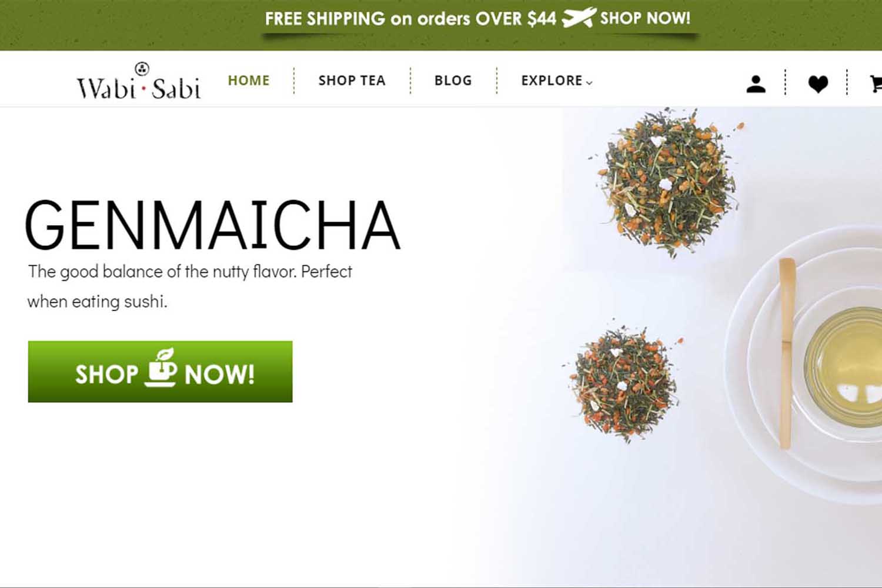This screenshot has width=882, height=588.
Task: Click the bamboo scoop in the image
Action: (787, 353)
